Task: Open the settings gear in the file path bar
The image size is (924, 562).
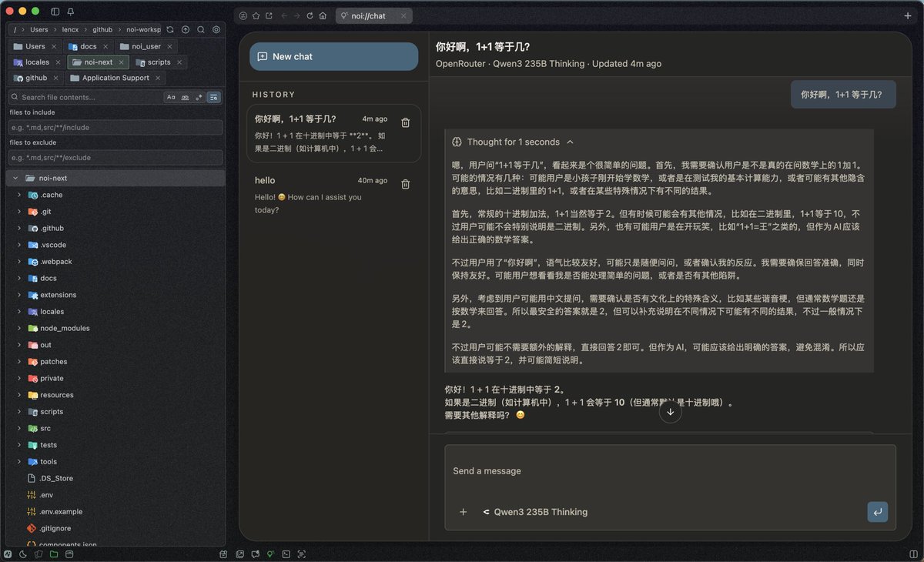Action: coord(216,29)
